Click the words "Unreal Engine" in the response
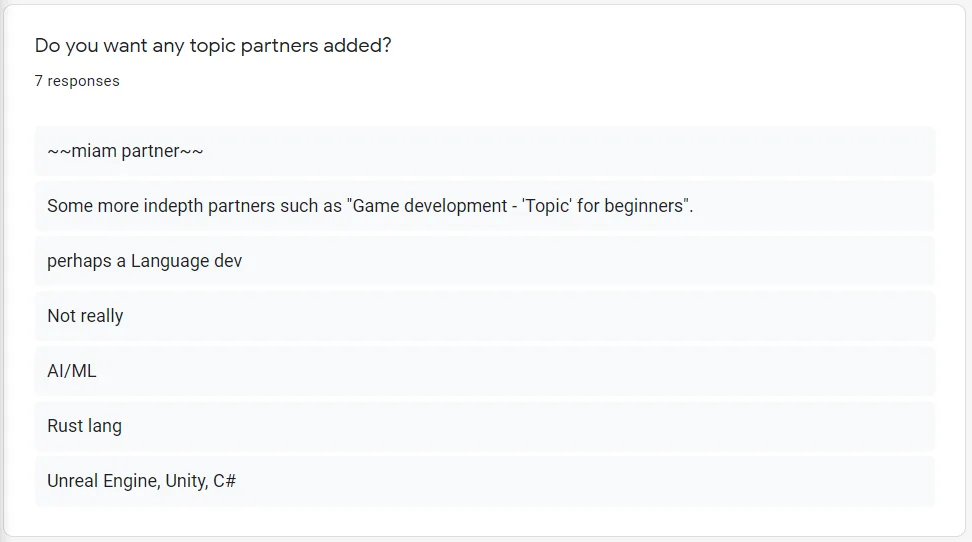Viewport: 972px width, 542px height. click(104, 481)
